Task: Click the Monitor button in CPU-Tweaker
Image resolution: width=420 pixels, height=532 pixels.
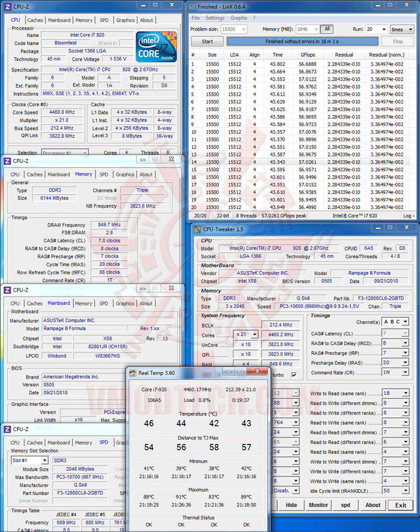Action: click(x=318, y=505)
